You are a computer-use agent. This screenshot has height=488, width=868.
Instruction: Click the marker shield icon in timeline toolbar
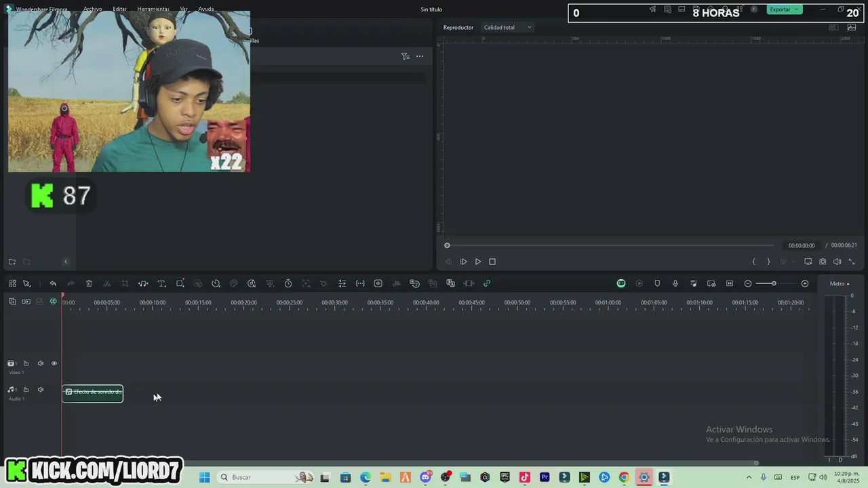(657, 283)
